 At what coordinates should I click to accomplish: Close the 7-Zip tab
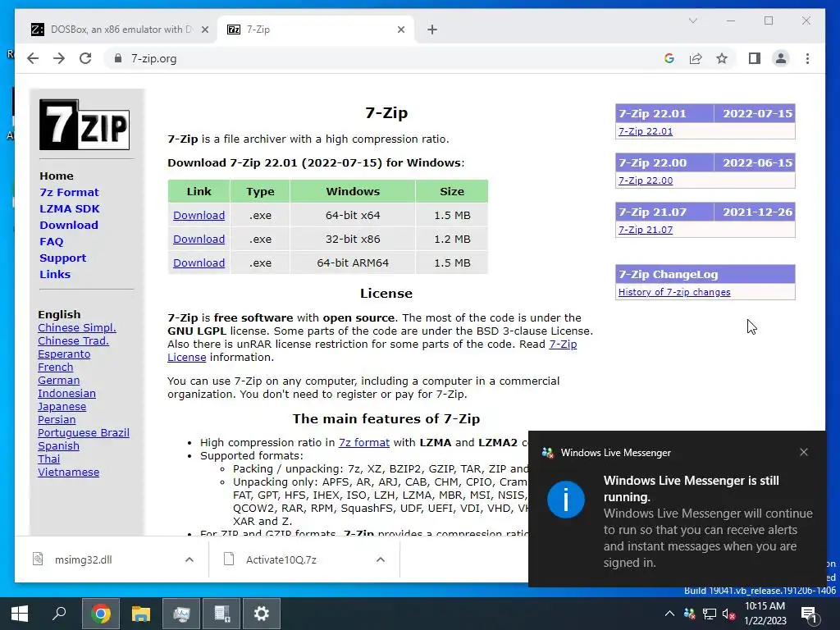coord(400,30)
